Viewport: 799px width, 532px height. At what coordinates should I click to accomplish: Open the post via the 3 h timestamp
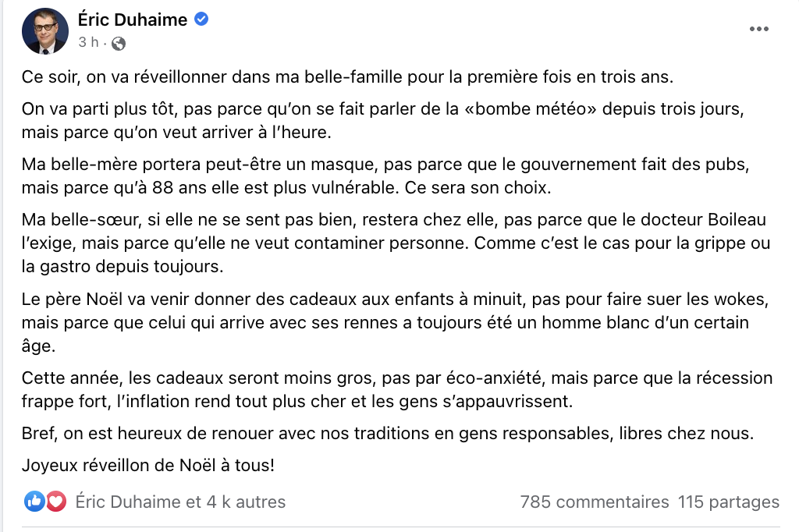[88, 42]
